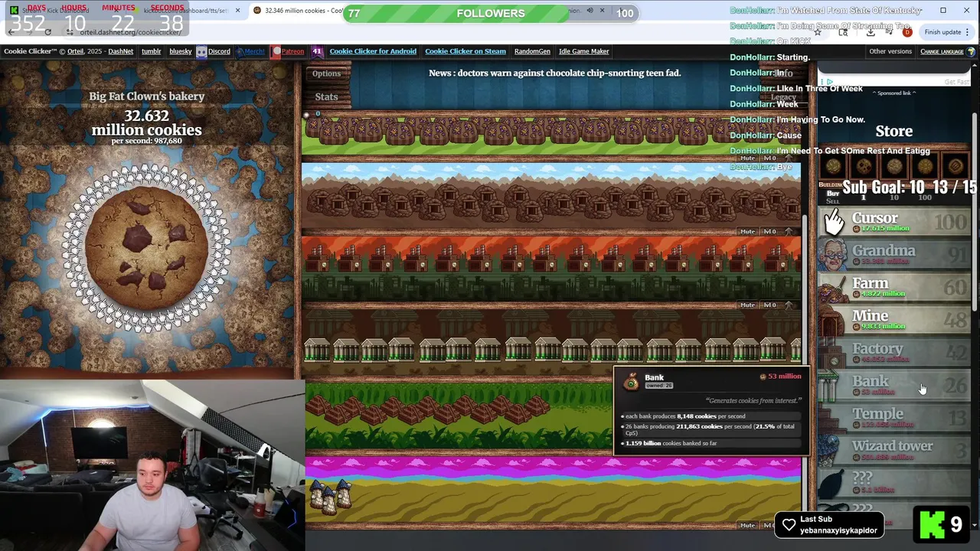This screenshot has height=551, width=980.
Task: Open Cookie Clicker for Android link
Action: (x=373, y=51)
